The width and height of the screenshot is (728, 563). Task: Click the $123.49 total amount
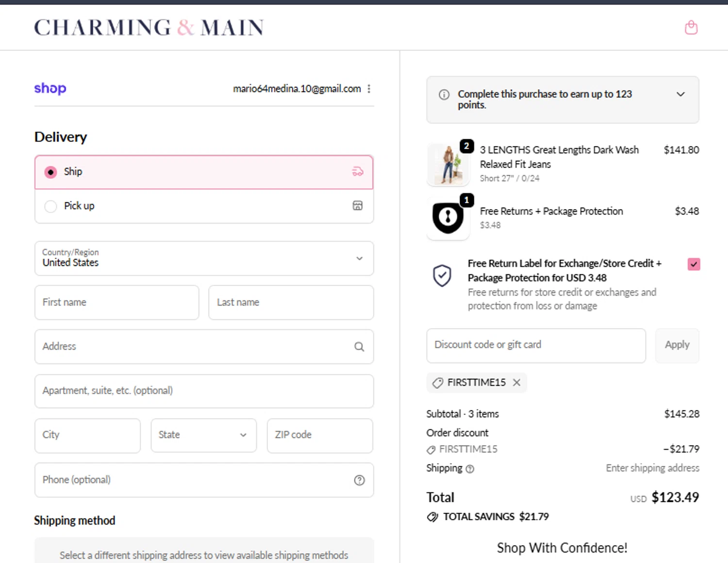675,497
